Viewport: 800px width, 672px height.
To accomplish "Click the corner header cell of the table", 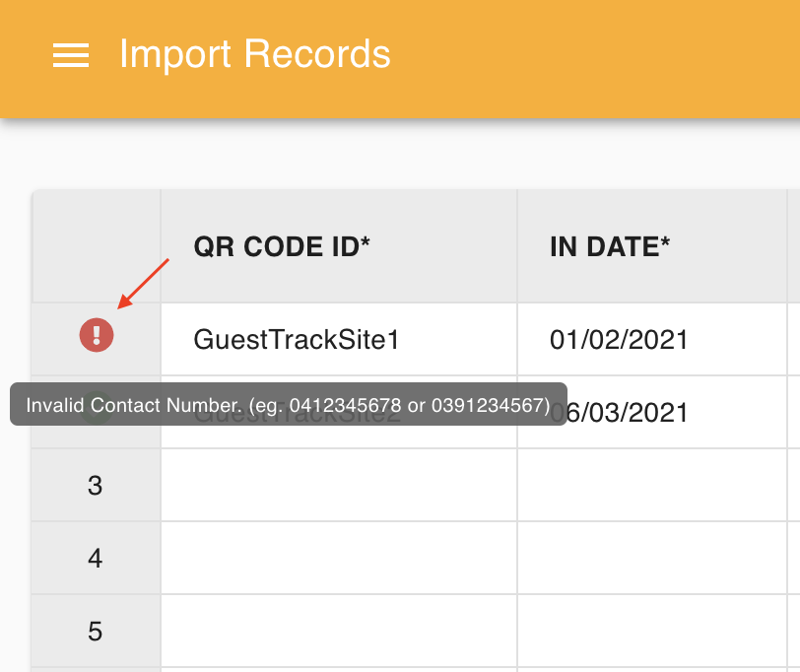I will [x=95, y=246].
